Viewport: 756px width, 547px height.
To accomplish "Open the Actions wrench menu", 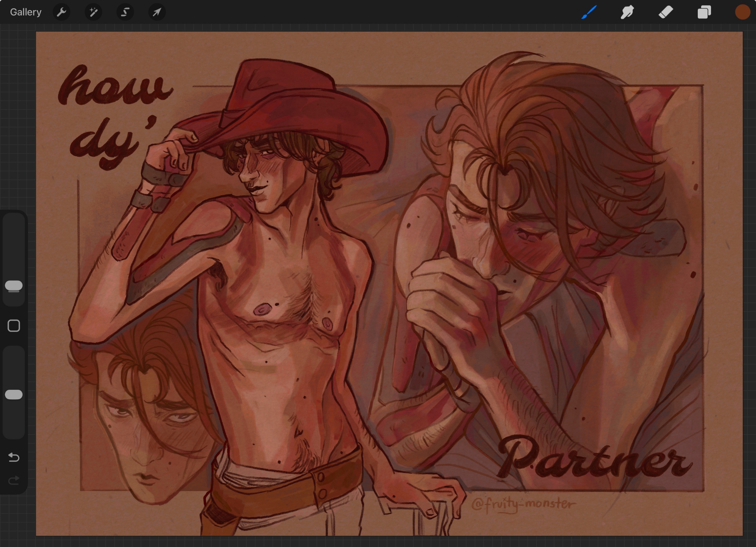I will 61,12.
